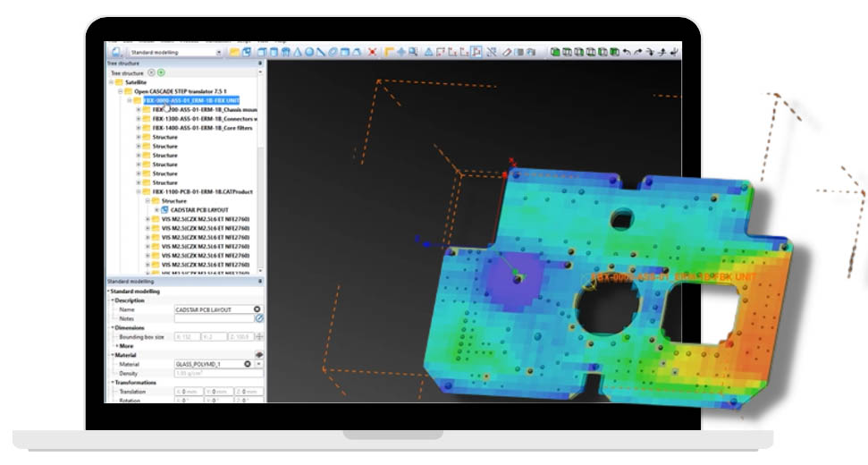868x465 pixels.
Task: Expand the More section under Dimensions
Action: [116, 345]
